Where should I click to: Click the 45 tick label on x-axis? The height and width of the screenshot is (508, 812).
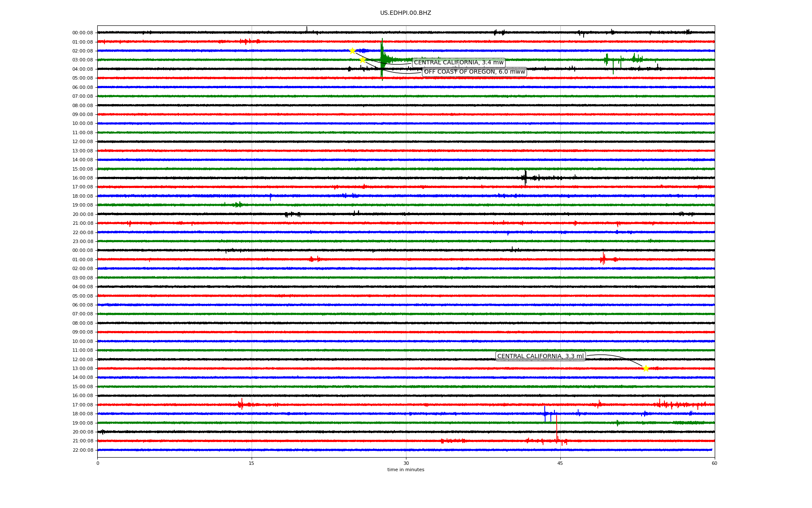click(x=560, y=463)
